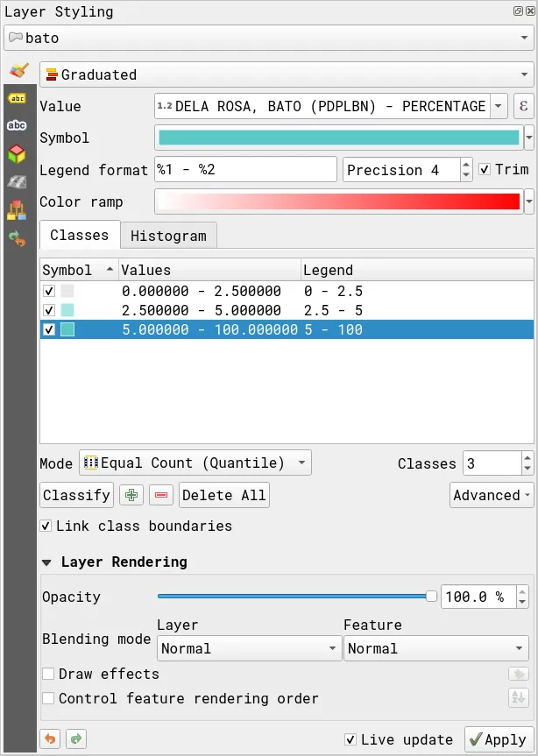The image size is (538, 756).
Task: Open Symbol dropdown arrow
Action: tap(529, 138)
